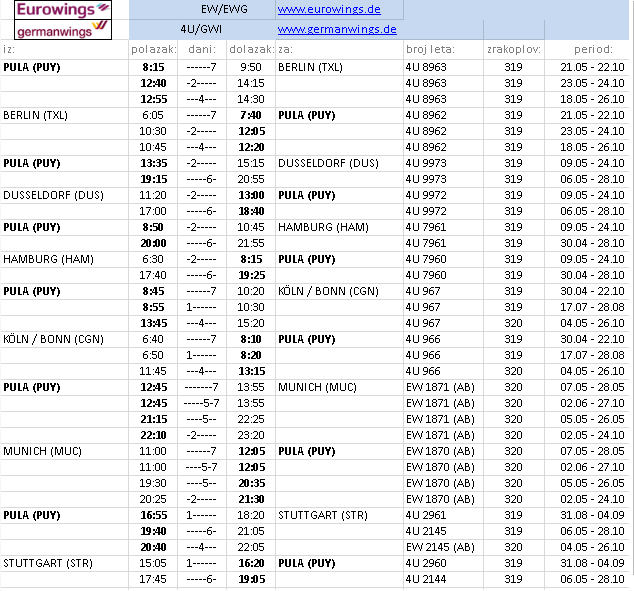The width and height of the screenshot is (634, 591).
Task: Open the www.germanwings.de link
Action: [x=337, y=30]
